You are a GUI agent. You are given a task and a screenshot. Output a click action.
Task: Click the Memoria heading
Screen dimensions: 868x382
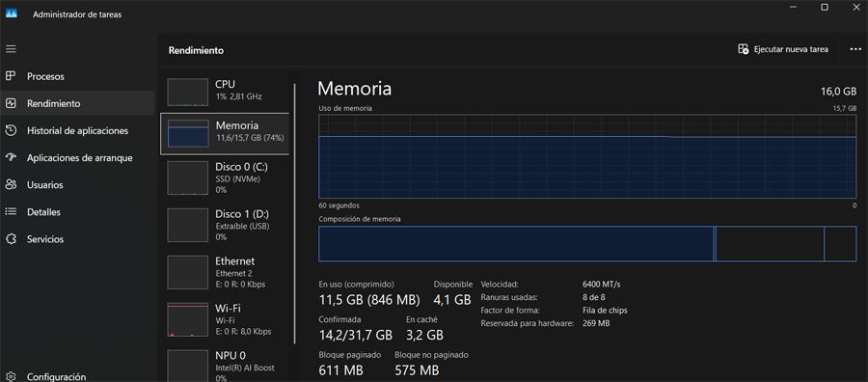point(354,89)
